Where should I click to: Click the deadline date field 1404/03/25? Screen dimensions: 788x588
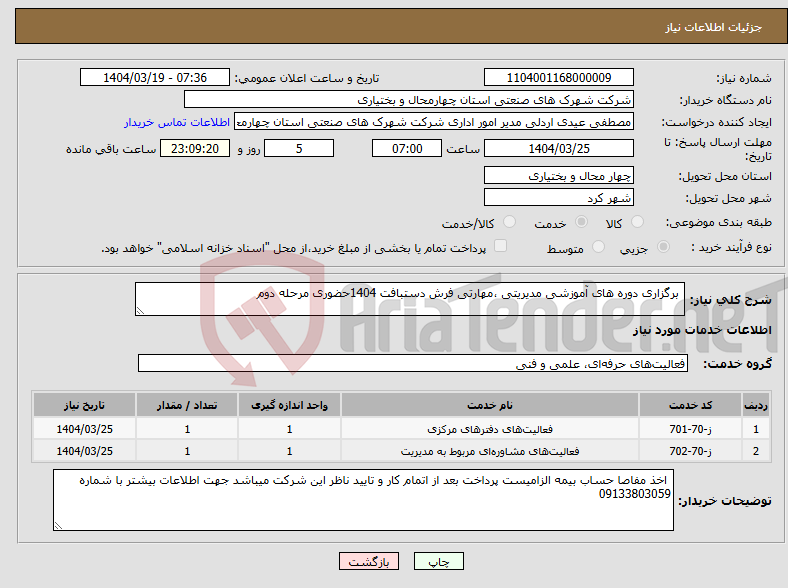[x=558, y=149]
